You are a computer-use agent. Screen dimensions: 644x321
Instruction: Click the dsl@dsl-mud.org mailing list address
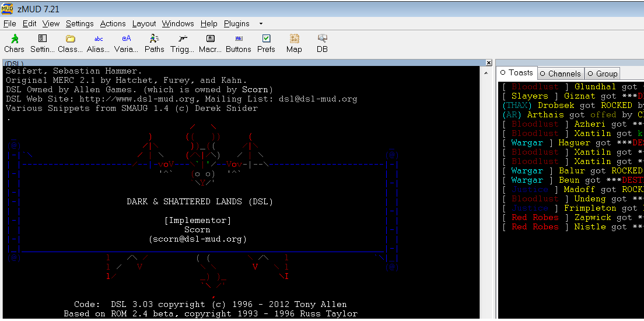(x=318, y=99)
